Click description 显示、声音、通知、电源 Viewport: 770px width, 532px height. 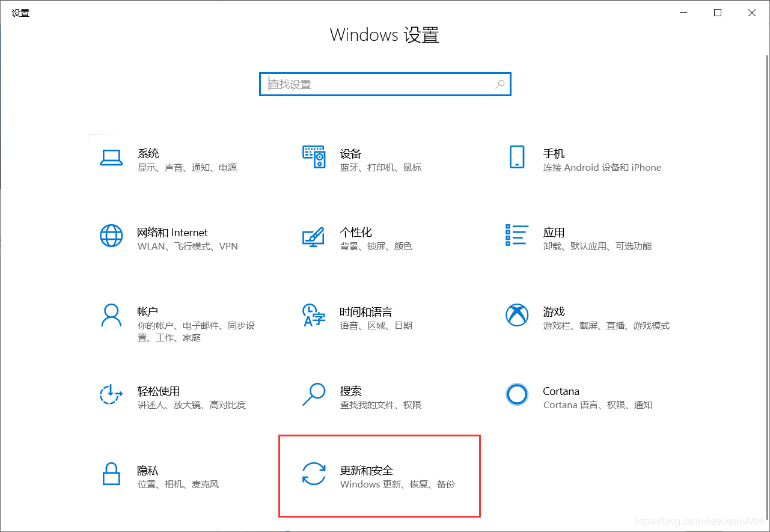[x=188, y=168]
